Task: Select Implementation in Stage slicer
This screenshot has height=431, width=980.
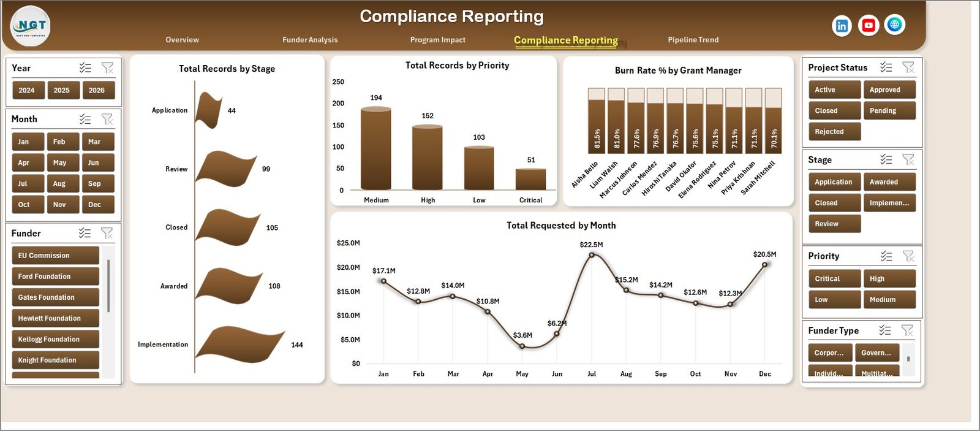Action: coord(889,202)
